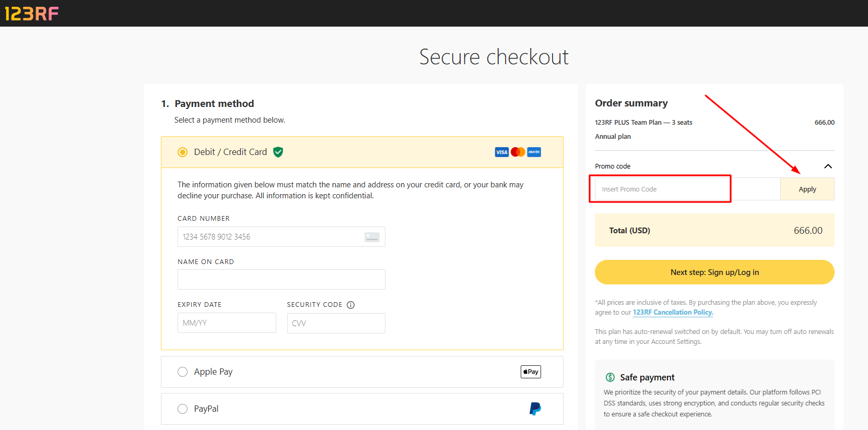Viewport: 868px width, 430px height.
Task: Click the EXPIRY DATE label
Action: click(200, 305)
